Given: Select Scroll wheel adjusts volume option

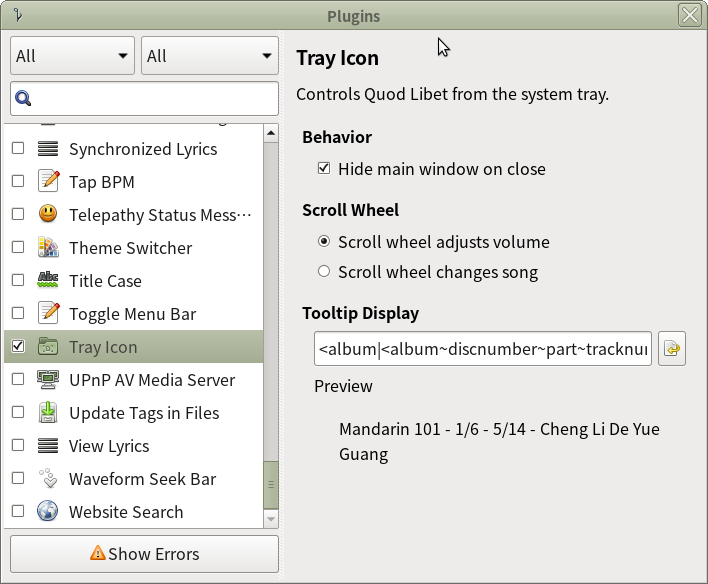Looking at the screenshot, I should (324, 242).
